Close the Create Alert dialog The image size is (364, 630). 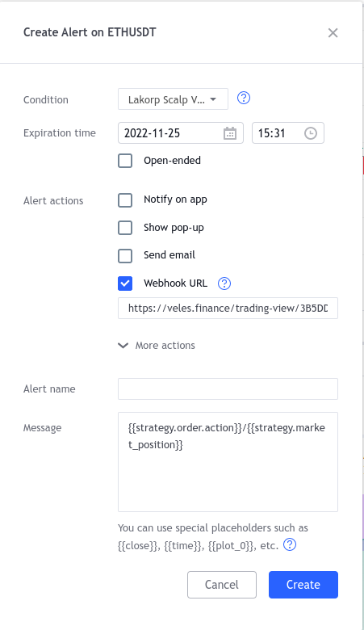click(x=333, y=33)
